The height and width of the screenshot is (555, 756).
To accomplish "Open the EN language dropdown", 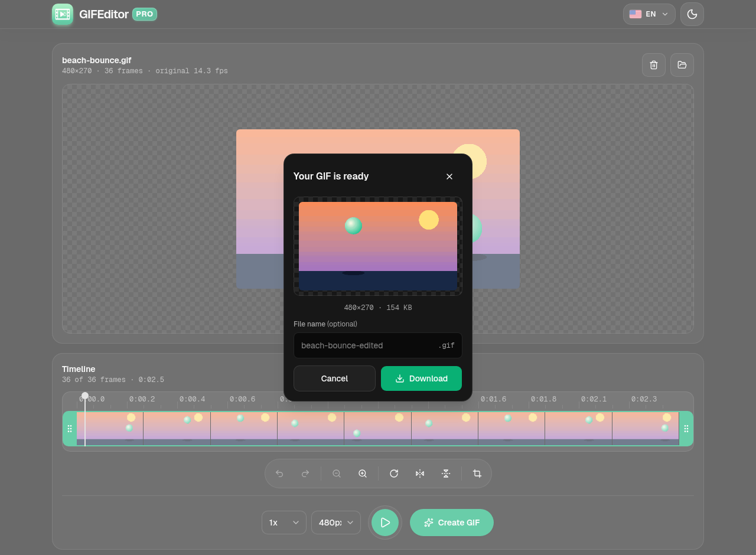I will pos(649,14).
